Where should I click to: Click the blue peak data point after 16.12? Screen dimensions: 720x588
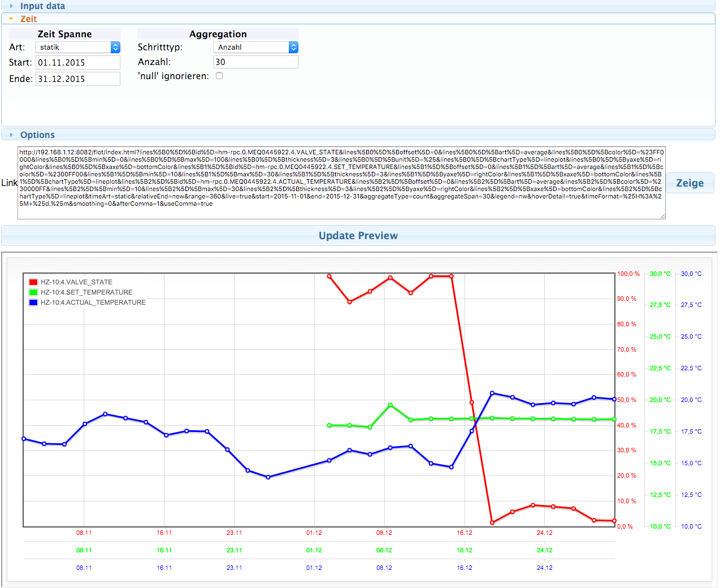(492, 393)
